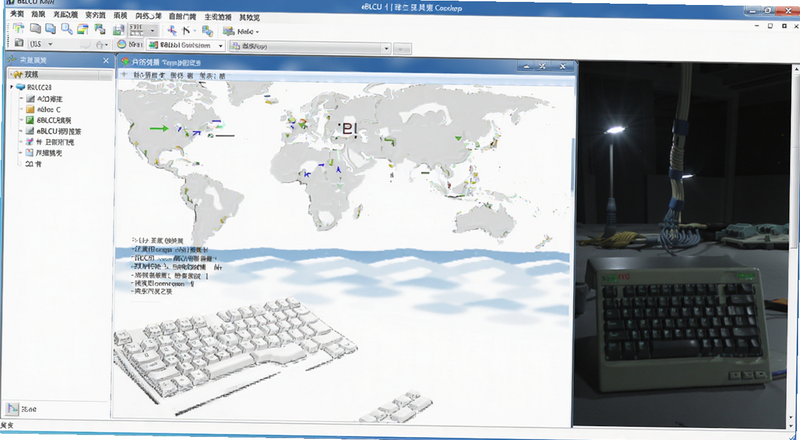Click the PI marker on the map
The width and height of the screenshot is (800, 440).
pos(348,128)
